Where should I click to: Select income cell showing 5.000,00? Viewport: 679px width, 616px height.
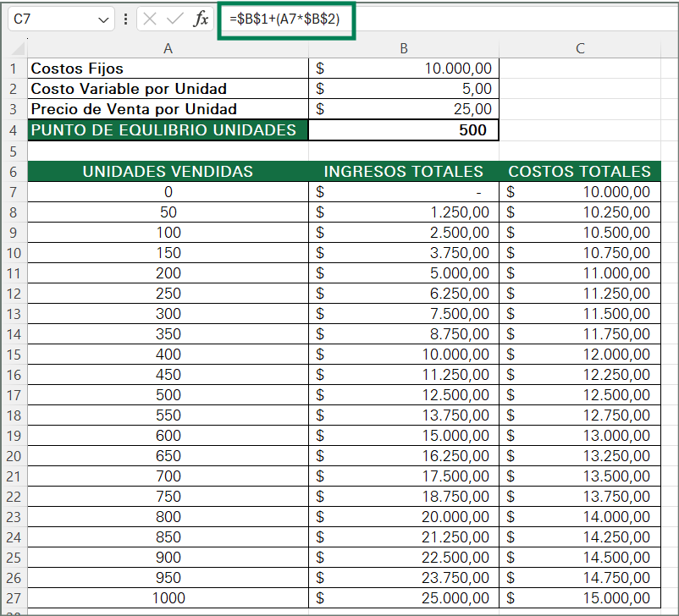[x=404, y=273]
